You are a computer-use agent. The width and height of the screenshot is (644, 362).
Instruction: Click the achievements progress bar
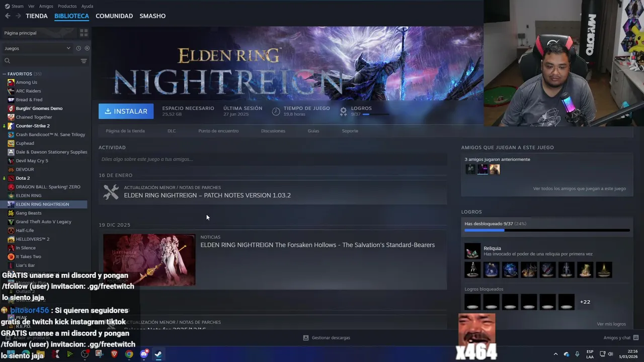(547, 230)
